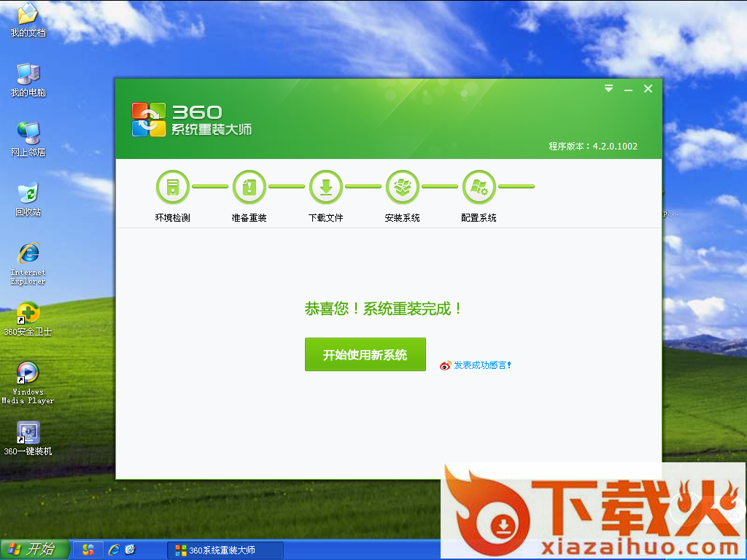
Task: Select the 回收站 recycle bin icon
Action: 28,194
